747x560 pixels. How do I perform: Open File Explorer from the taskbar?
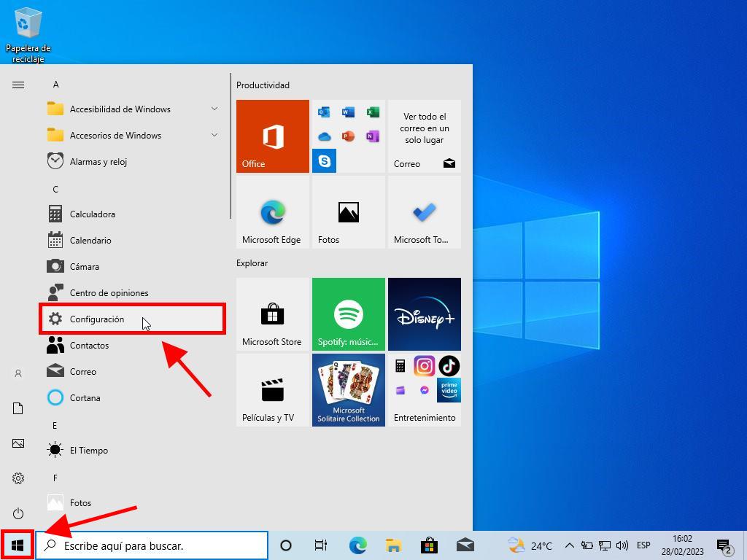coord(394,545)
